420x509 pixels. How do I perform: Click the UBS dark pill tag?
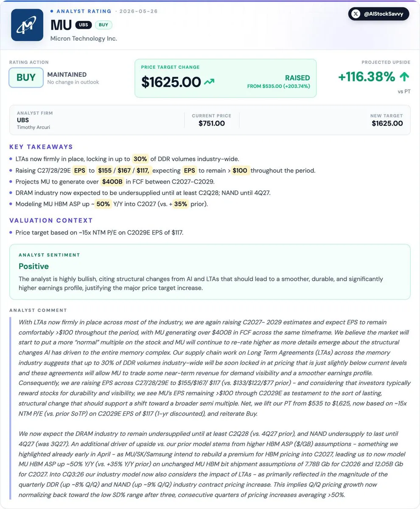click(84, 25)
